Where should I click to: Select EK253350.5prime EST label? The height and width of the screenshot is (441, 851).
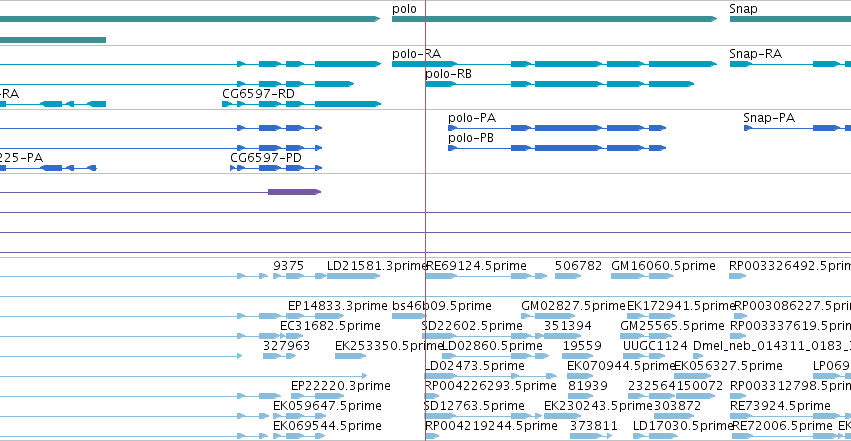pyautogui.click(x=389, y=346)
